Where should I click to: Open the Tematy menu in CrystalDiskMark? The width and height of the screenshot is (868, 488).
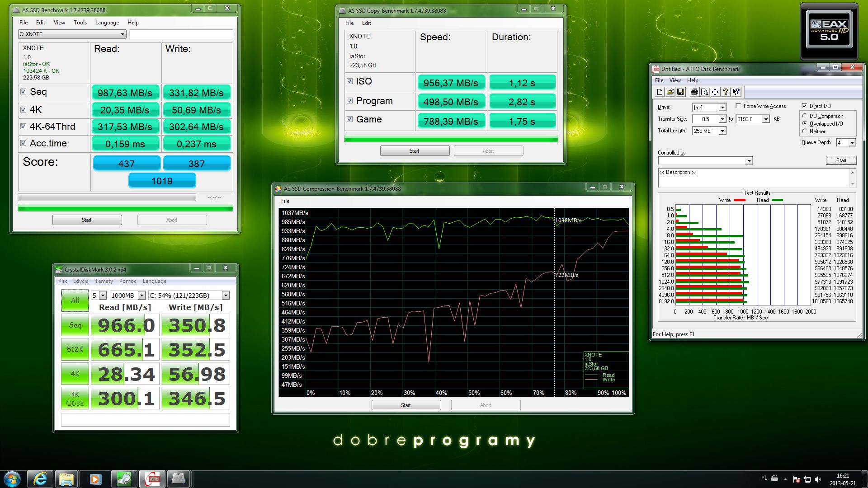coord(104,281)
